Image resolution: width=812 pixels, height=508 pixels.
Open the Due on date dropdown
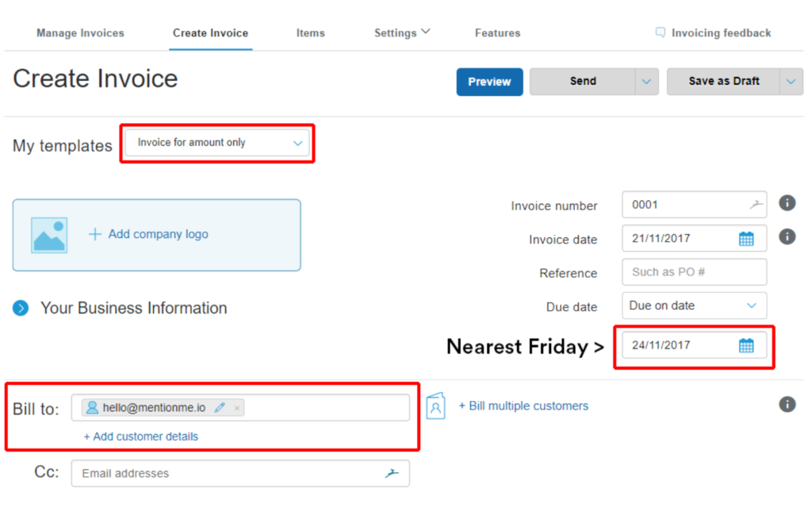tap(694, 306)
